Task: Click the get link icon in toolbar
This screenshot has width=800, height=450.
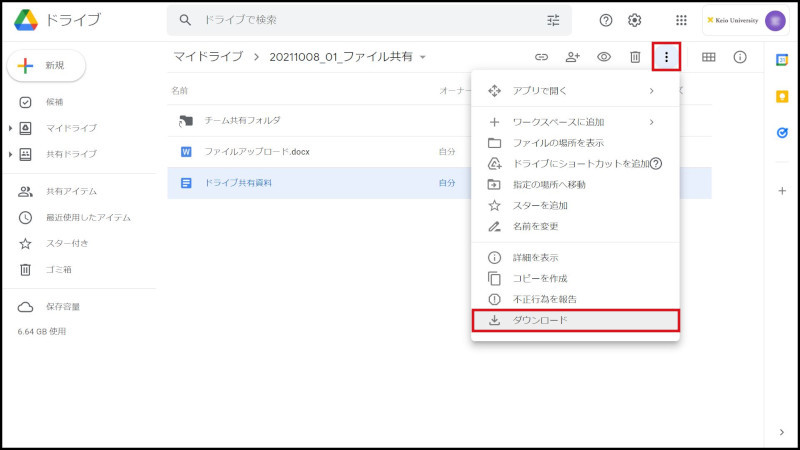Action: (x=541, y=57)
